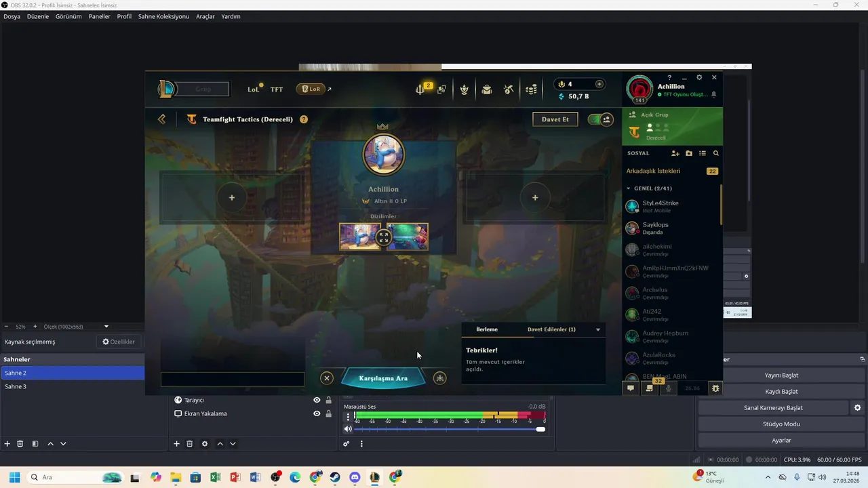Switch to the Davet Edilenler (1) tab
Screen dimensions: 868x488
pyautogui.click(x=551, y=329)
